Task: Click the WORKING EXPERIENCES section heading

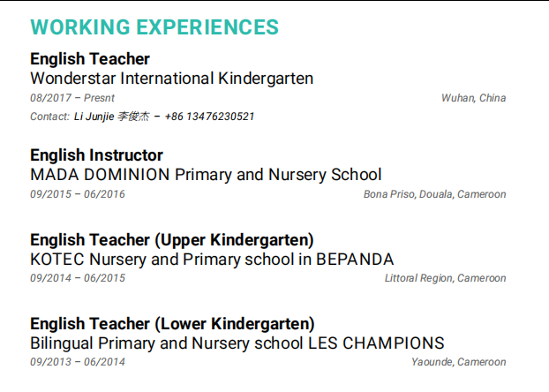Action: coord(154,27)
